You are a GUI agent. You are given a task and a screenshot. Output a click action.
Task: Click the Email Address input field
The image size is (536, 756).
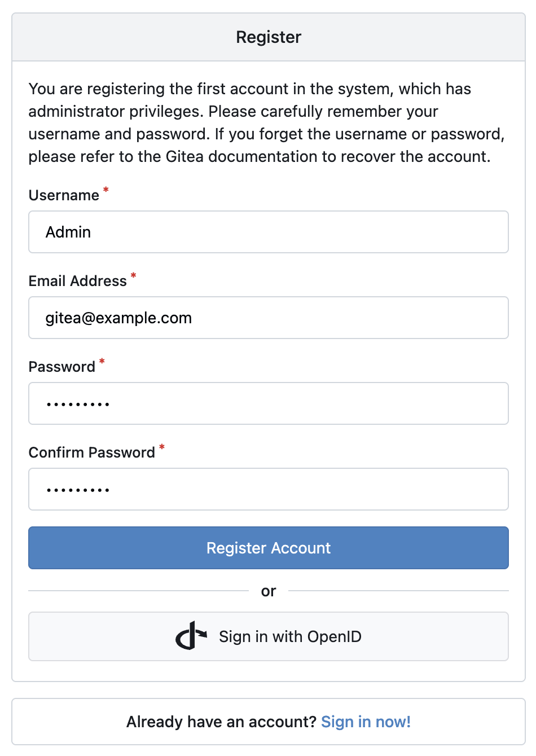[x=268, y=318]
